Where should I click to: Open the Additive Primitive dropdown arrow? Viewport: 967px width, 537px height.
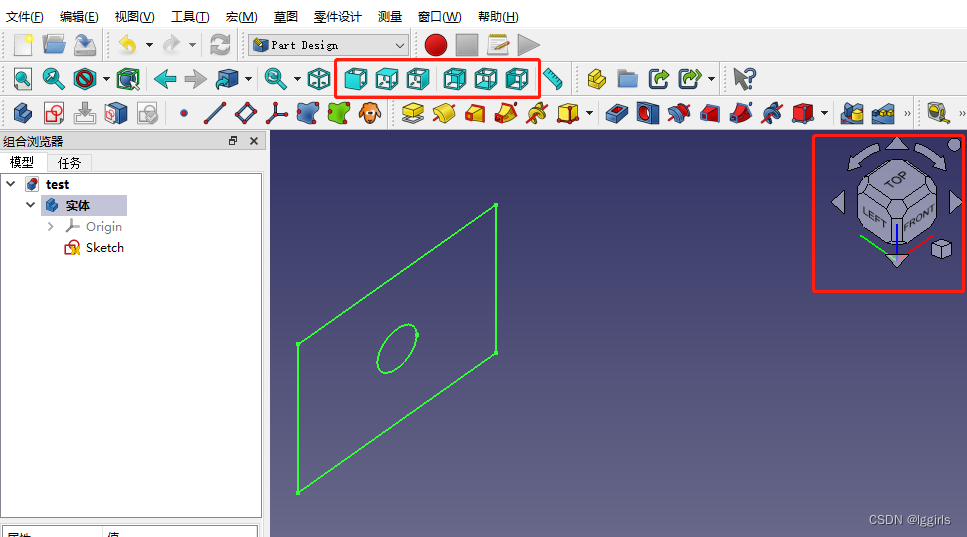click(x=590, y=113)
